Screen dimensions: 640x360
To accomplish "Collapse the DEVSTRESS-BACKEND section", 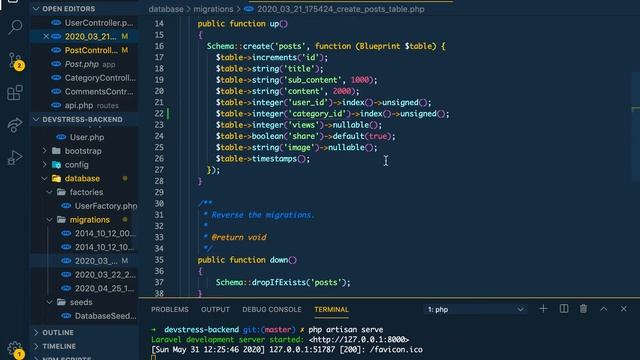I will (x=84, y=119).
